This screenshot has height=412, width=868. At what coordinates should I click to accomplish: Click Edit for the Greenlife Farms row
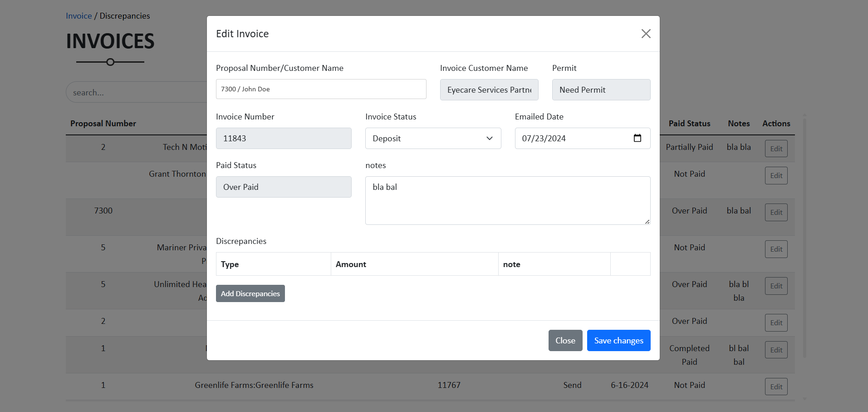[776, 387]
